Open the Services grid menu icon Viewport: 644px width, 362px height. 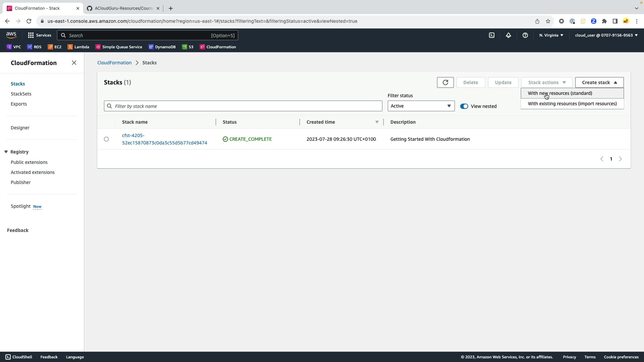pyautogui.click(x=31, y=35)
